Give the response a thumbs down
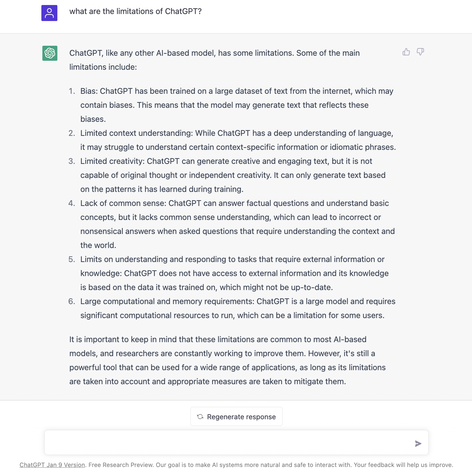 coord(420,52)
